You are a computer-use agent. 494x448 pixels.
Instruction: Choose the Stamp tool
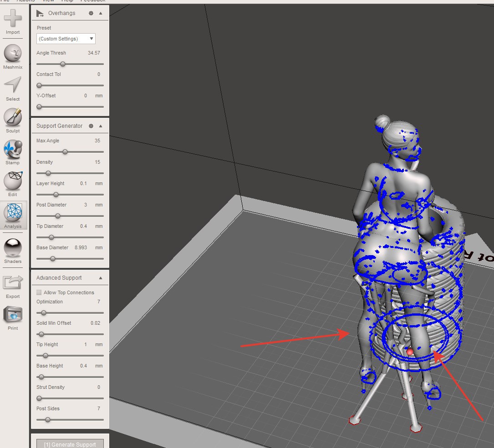pos(13,149)
